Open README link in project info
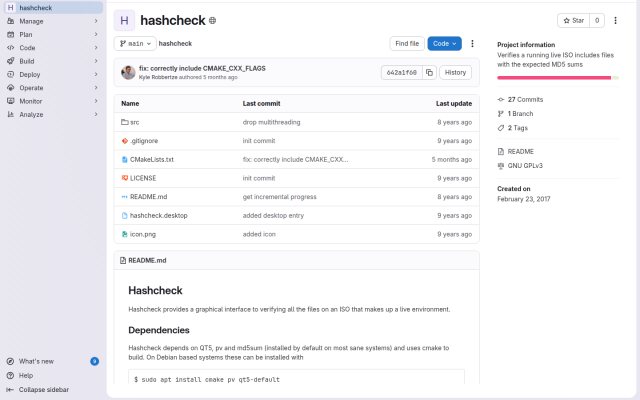The width and height of the screenshot is (640, 400). tap(516, 152)
